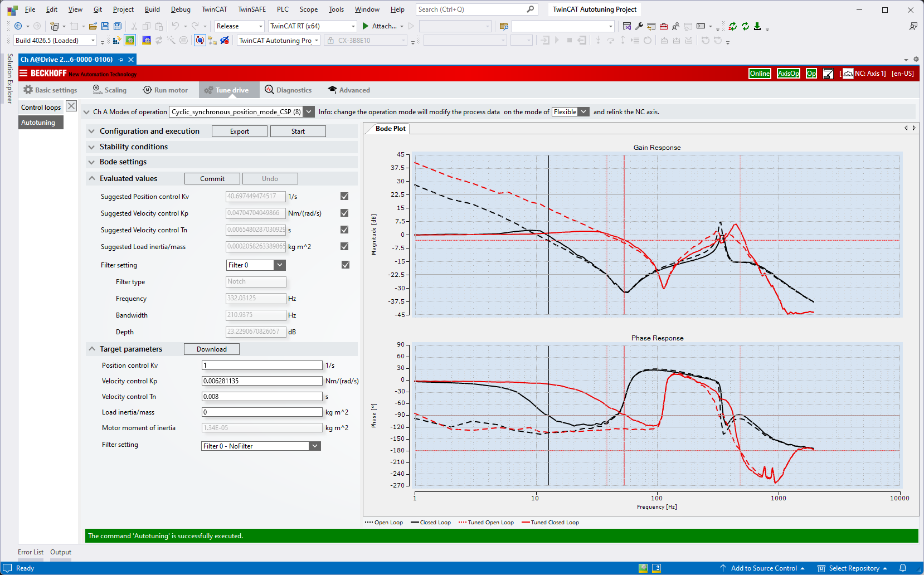Image resolution: width=924 pixels, height=575 pixels.
Task: Open the Error List tab
Action: tap(31, 552)
